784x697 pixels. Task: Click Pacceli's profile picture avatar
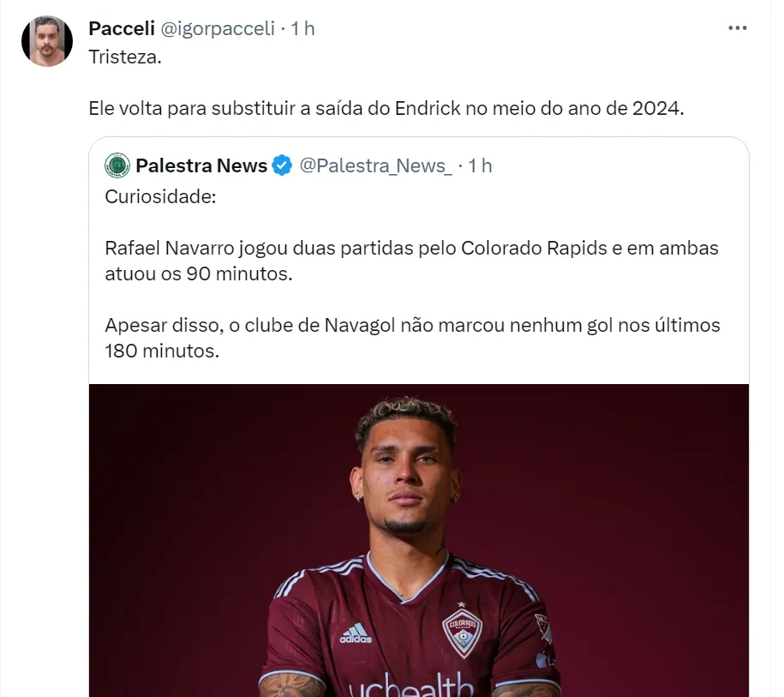tap(46, 41)
